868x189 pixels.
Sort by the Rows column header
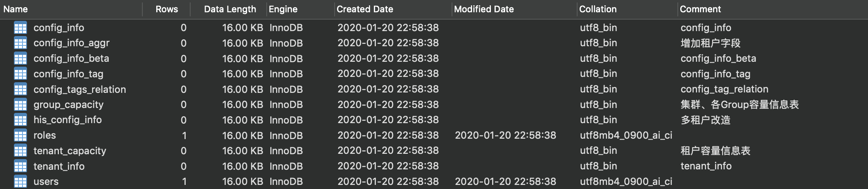(x=166, y=9)
